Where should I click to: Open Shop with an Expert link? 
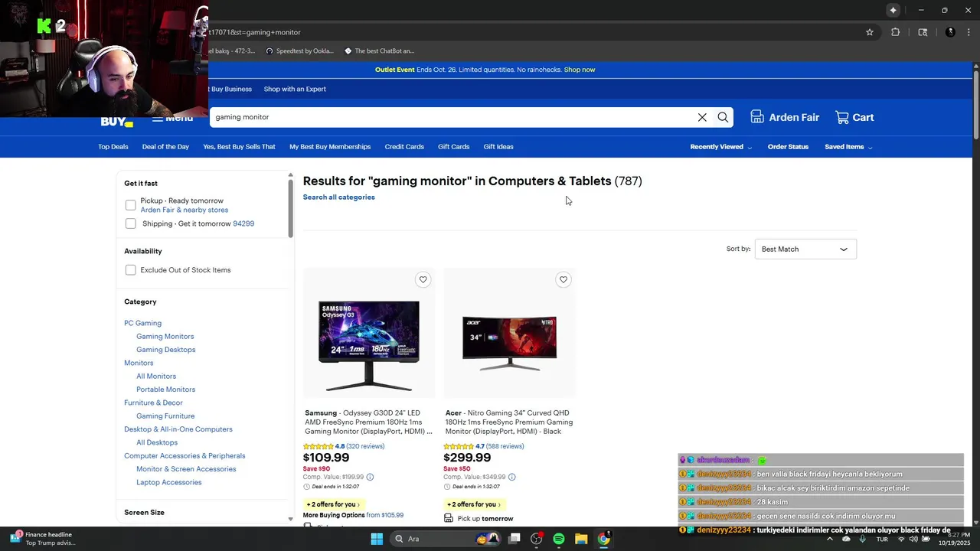pos(295,89)
